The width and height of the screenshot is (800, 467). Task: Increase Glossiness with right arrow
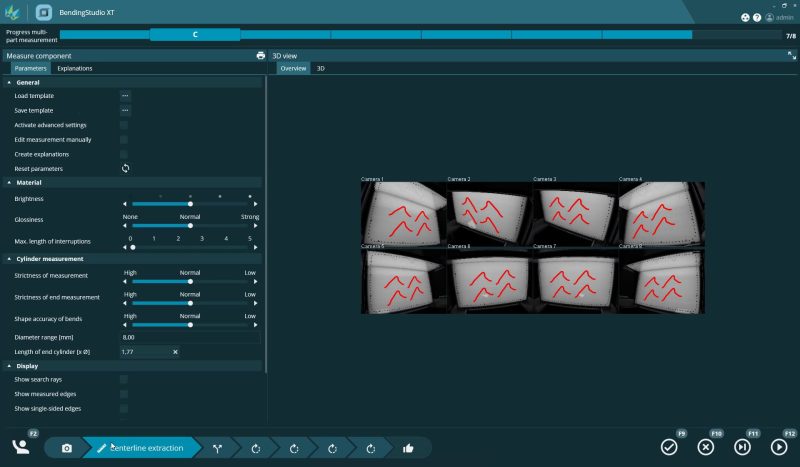pyautogui.click(x=256, y=226)
